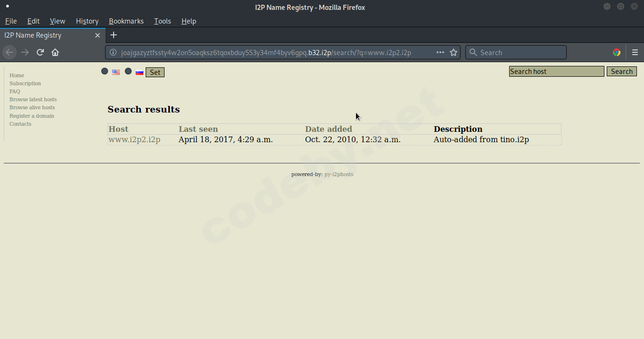Image resolution: width=644 pixels, height=339 pixels.
Task: Open the www.i2p2.i2p host link
Action: point(134,139)
